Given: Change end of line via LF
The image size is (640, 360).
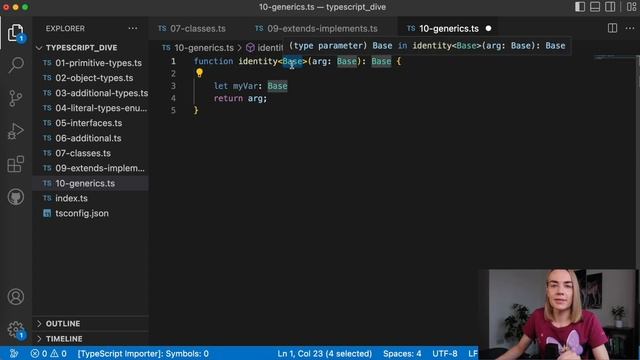Looking at the screenshot, I should click(x=473, y=353).
